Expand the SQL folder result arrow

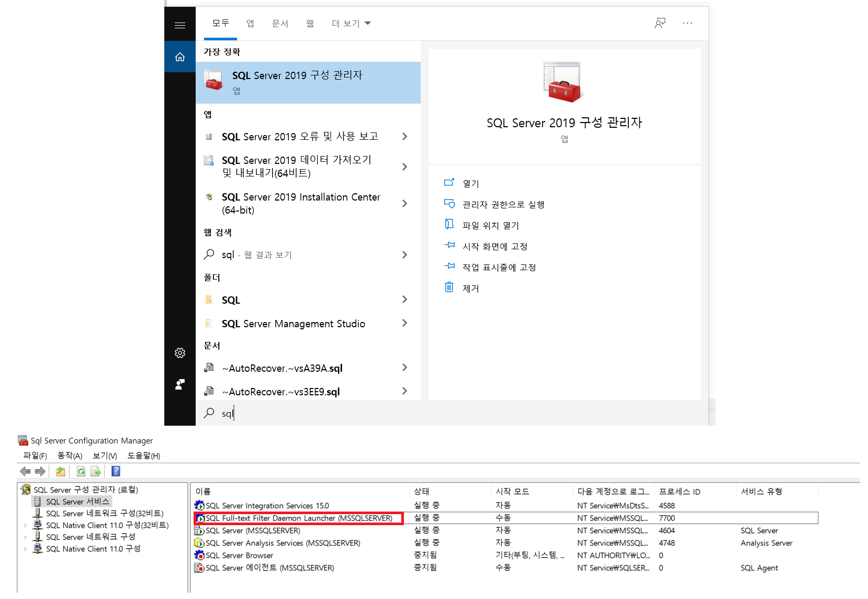click(x=404, y=299)
